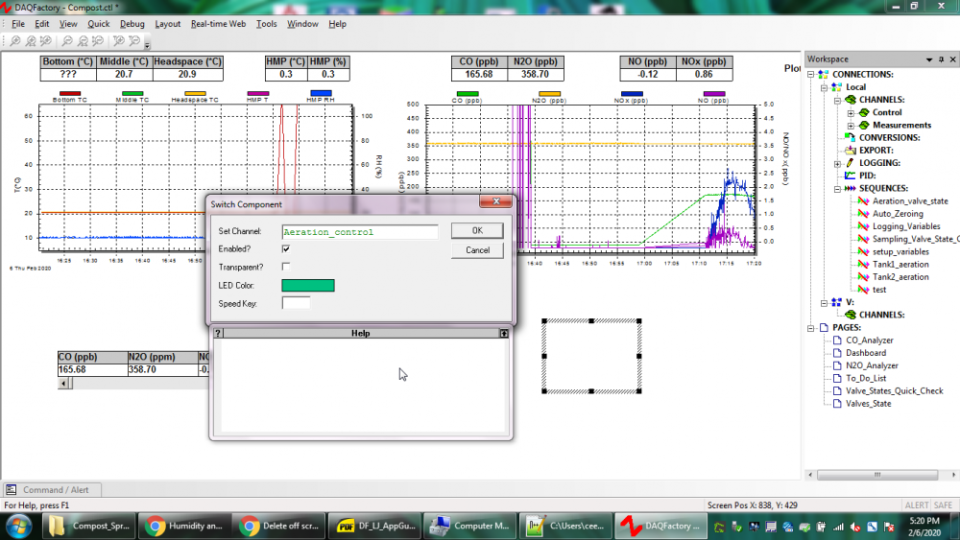Click the green LED Color swatch
Viewport: 960px width, 540px height.
[x=308, y=285]
